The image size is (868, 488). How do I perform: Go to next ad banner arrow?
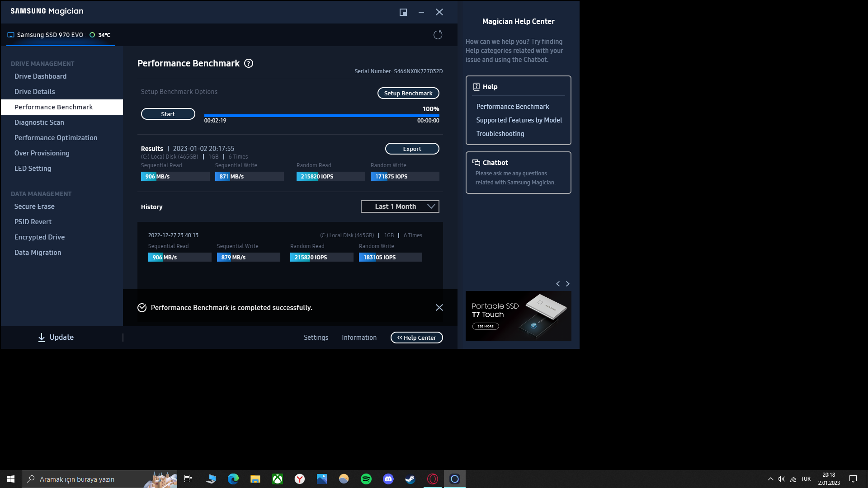568,284
